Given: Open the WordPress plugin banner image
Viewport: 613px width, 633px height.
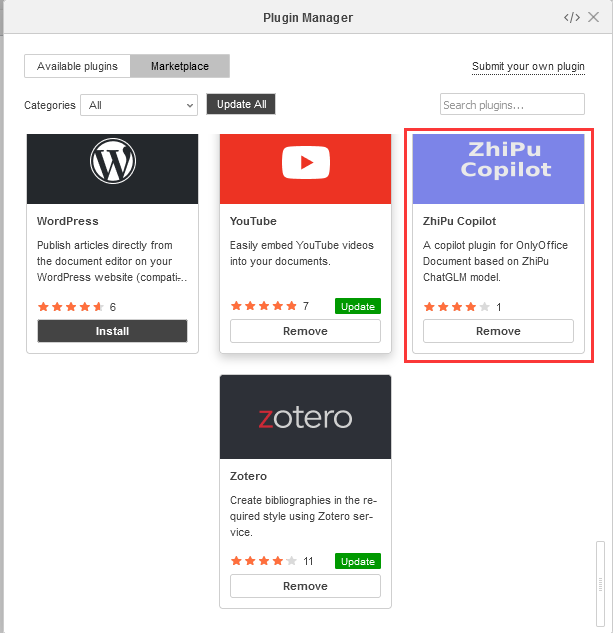Looking at the screenshot, I should click(113, 169).
